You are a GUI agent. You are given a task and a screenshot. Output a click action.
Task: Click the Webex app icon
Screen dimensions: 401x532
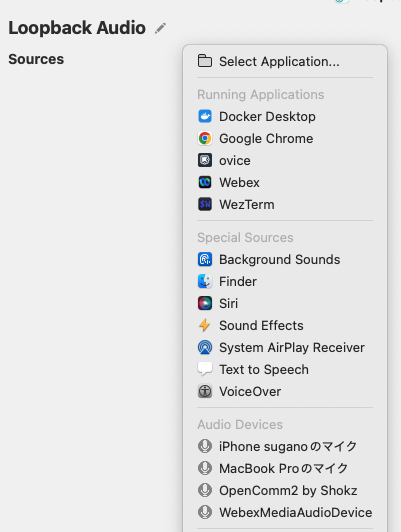click(205, 182)
